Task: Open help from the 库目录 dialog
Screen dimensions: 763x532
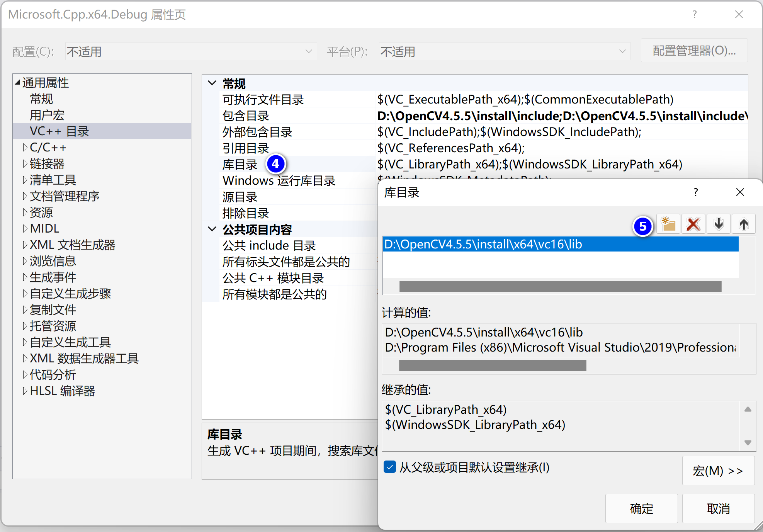Action: pyautogui.click(x=695, y=192)
